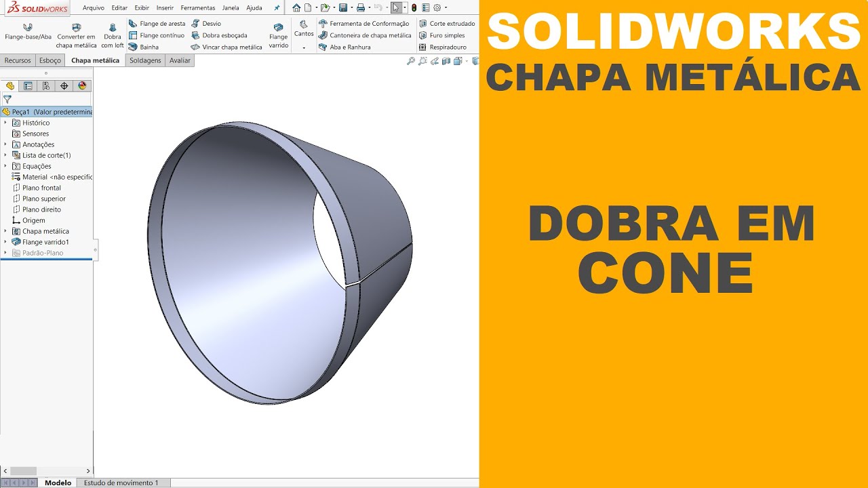Open Options gear icon

(437, 8)
